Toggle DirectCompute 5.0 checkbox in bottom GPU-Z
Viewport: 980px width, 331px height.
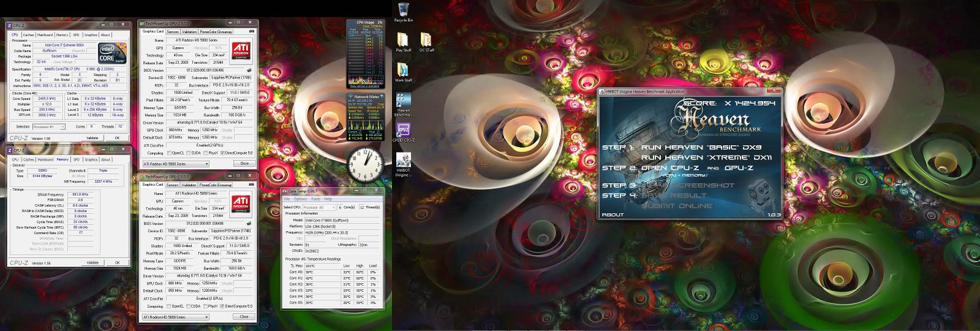pos(221,306)
